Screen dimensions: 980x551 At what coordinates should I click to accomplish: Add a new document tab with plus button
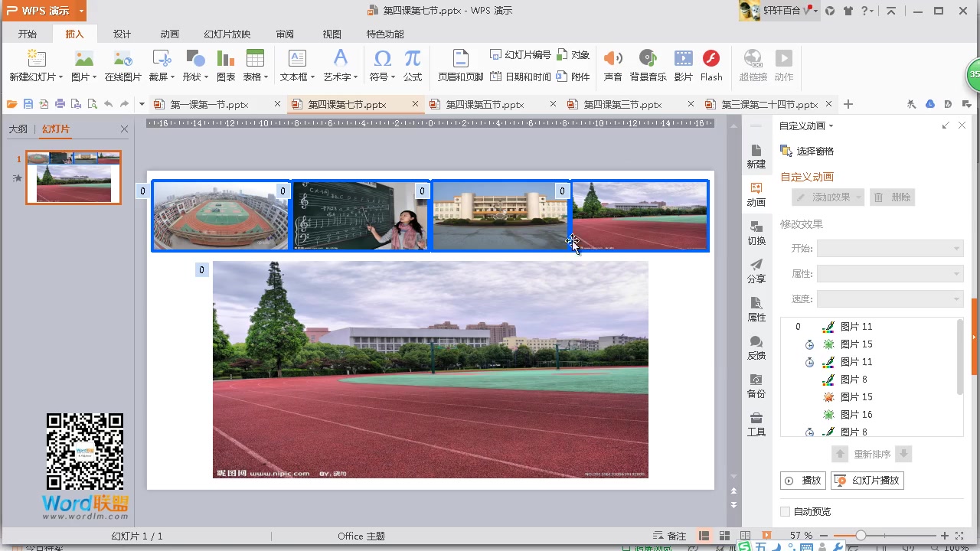coord(848,104)
